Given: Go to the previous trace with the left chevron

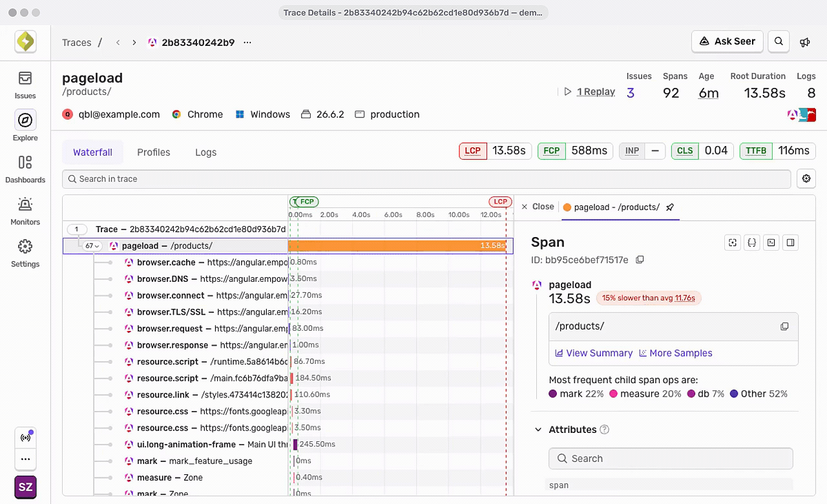Looking at the screenshot, I should pyautogui.click(x=118, y=43).
